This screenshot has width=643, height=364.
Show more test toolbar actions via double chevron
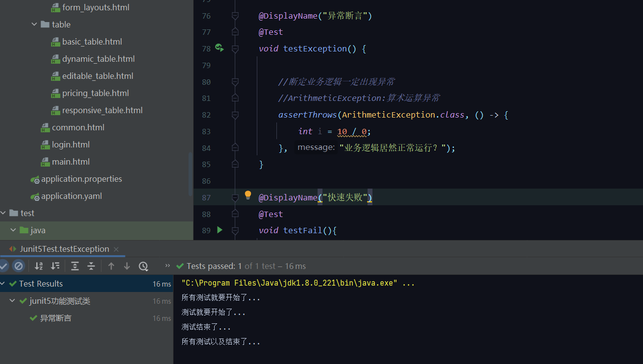click(x=168, y=266)
